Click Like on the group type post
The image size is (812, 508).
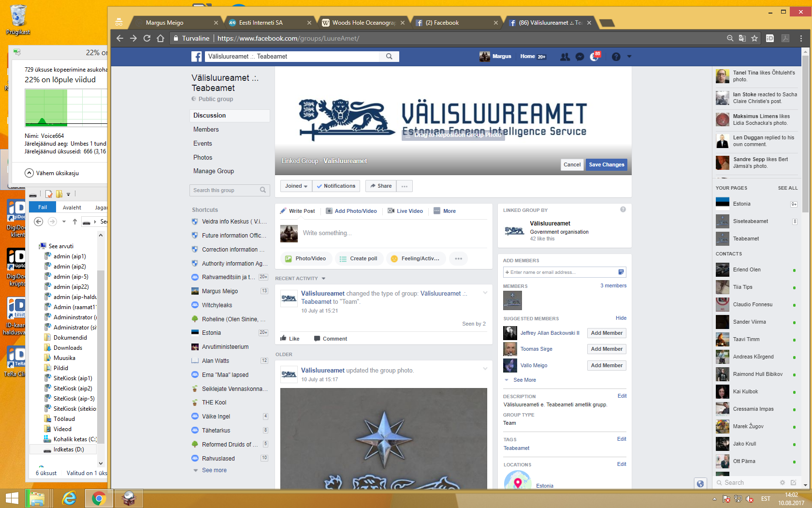pyautogui.click(x=290, y=339)
